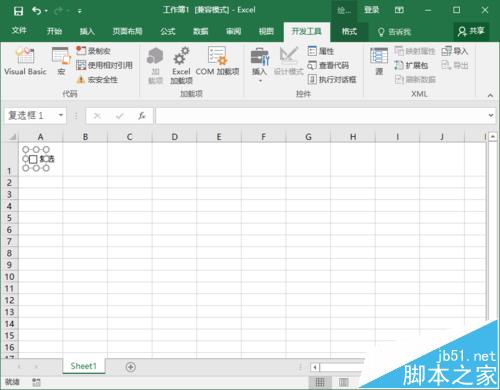Screen dimensions: 500x390
Task: Click Run Dialog (执行对话框)
Action: tap(332, 79)
